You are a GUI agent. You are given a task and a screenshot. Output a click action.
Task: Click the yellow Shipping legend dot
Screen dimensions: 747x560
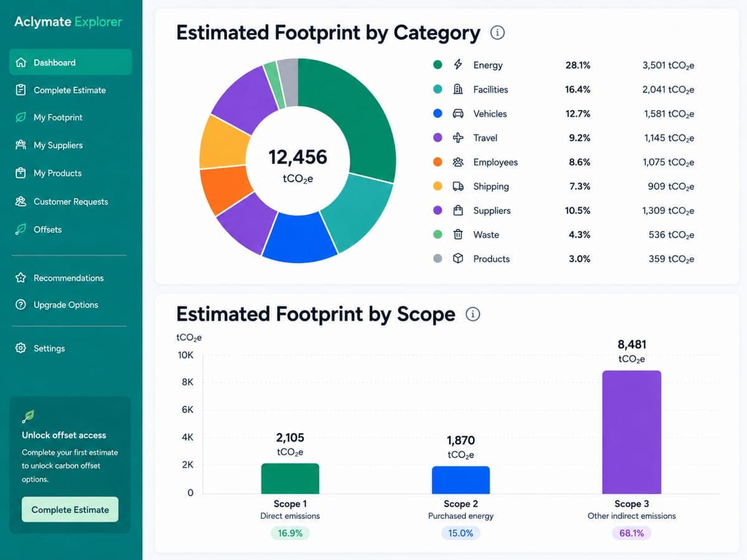click(x=438, y=186)
